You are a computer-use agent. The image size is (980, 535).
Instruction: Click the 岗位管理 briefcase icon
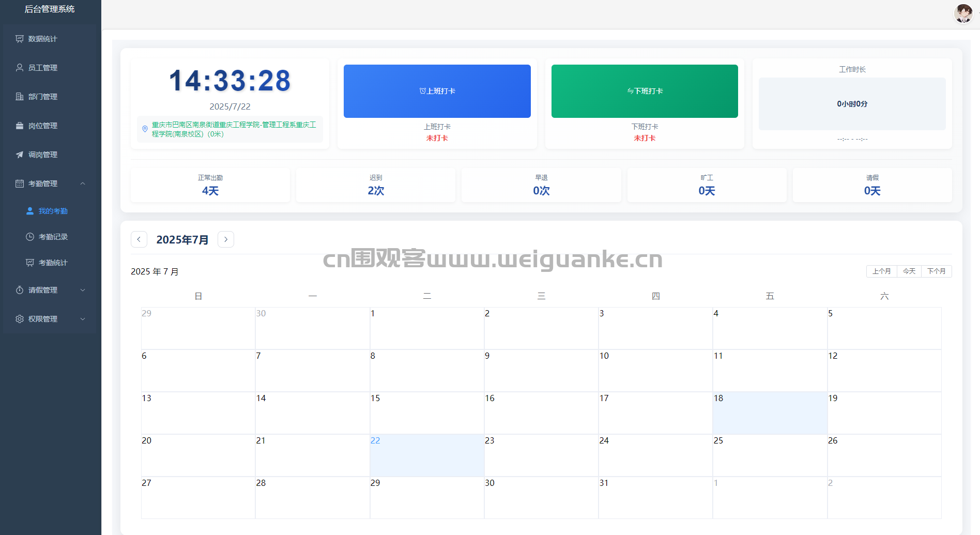click(20, 126)
